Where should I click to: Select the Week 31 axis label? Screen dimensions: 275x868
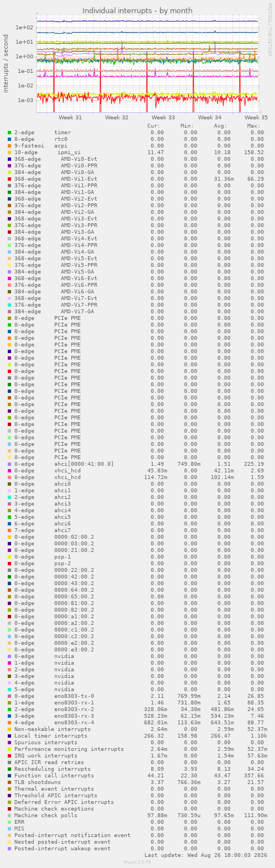70,118
